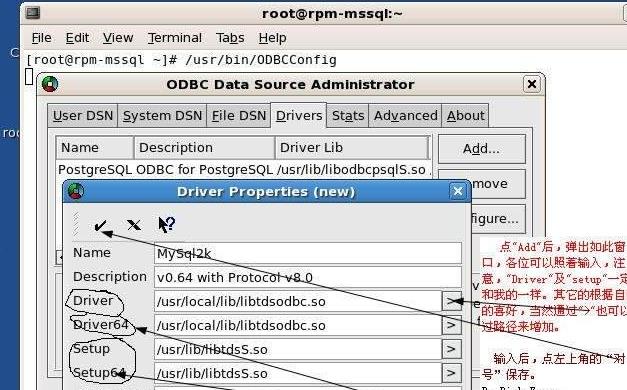Browse for the Driver library file
The image size is (627, 390).
[451, 301]
